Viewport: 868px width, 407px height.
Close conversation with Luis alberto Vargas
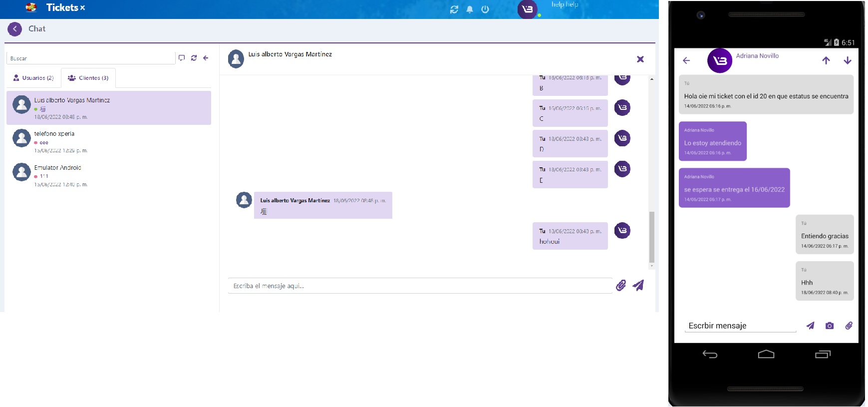[640, 59]
